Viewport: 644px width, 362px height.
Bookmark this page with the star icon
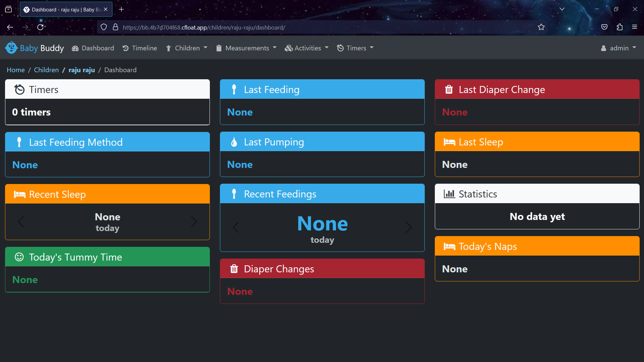coord(541,27)
